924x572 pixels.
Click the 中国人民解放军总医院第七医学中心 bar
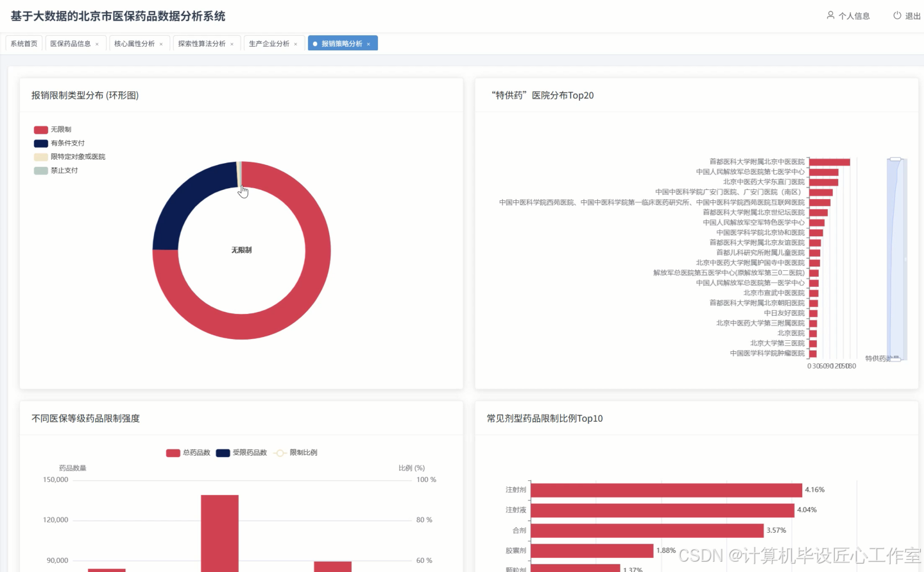(x=824, y=172)
